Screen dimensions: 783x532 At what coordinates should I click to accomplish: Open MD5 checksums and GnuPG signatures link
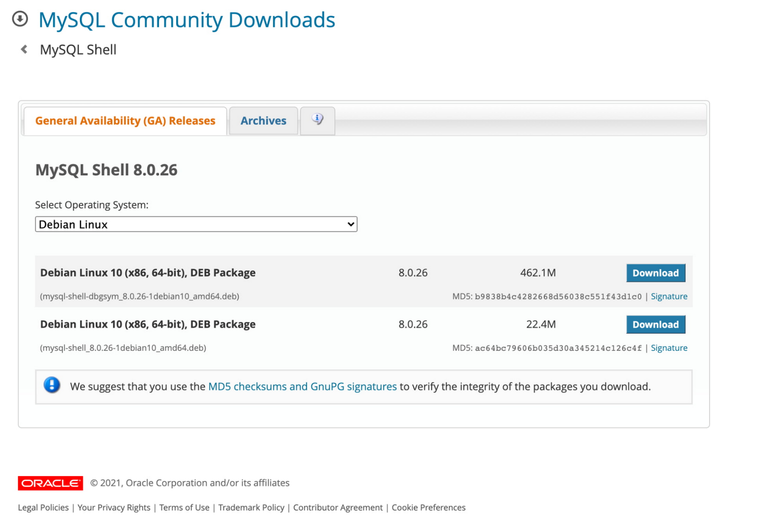[303, 386]
